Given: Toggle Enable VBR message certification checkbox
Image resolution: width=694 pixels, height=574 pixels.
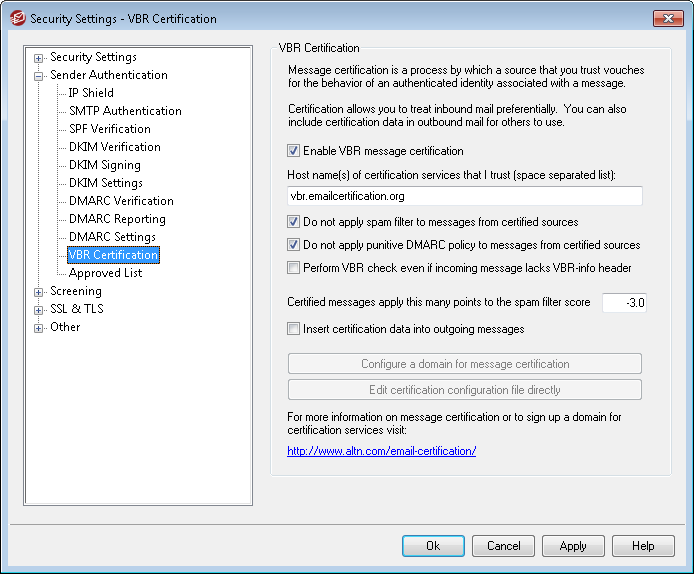Looking at the screenshot, I should (293, 151).
